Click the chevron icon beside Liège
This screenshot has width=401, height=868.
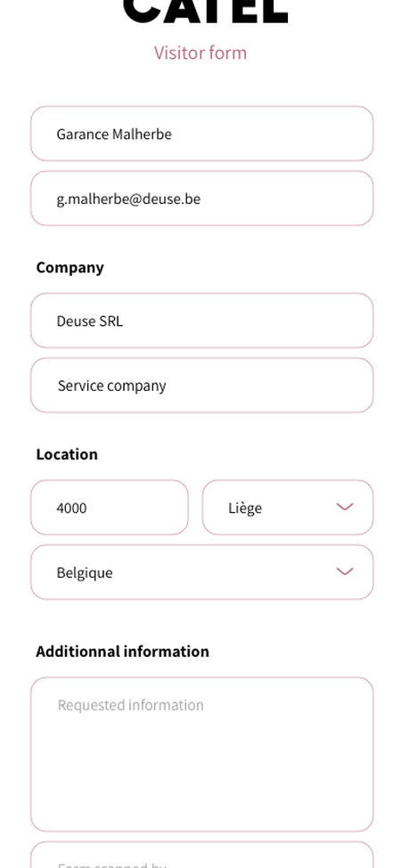(345, 507)
